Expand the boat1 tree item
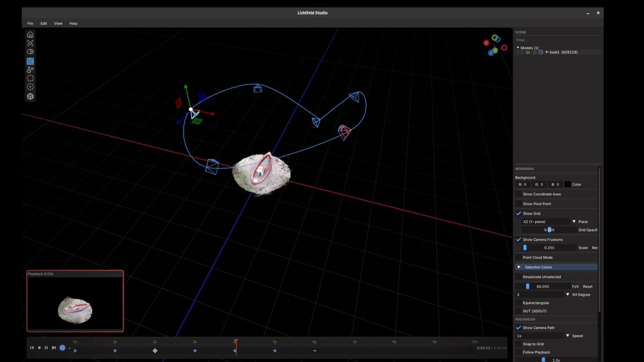Viewport: 644px width, 362px height. pos(547,52)
